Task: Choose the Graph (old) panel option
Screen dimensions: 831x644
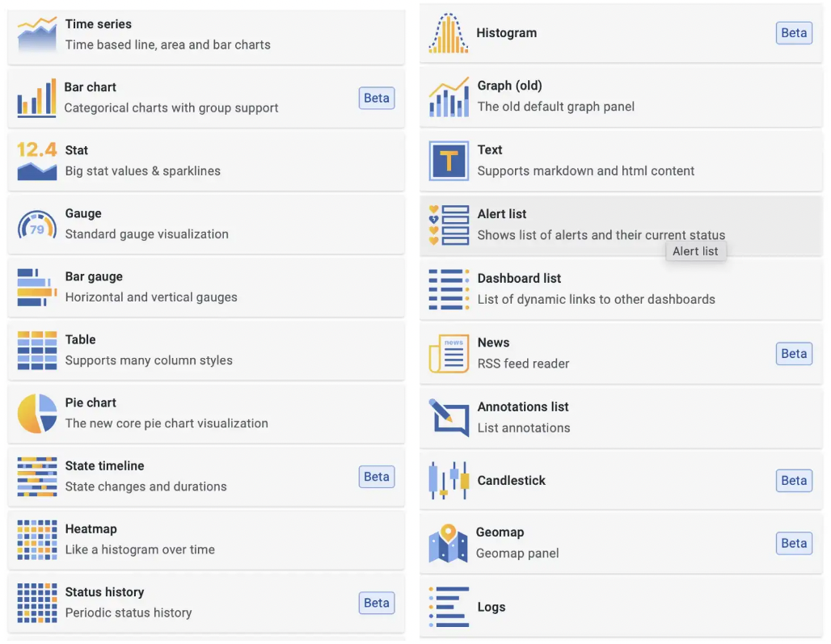Action: [x=621, y=97]
